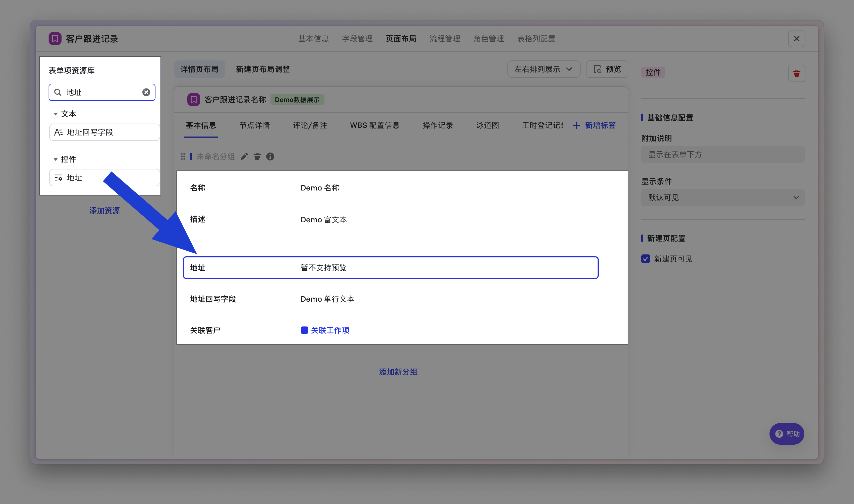Open the 左右排列展示 layout dropdown
The height and width of the screenshot is (504, 854).
tap(544, 69)
